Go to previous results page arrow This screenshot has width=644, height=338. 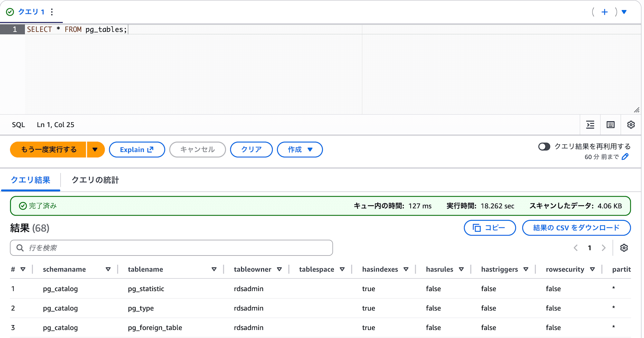click(576, 248)
